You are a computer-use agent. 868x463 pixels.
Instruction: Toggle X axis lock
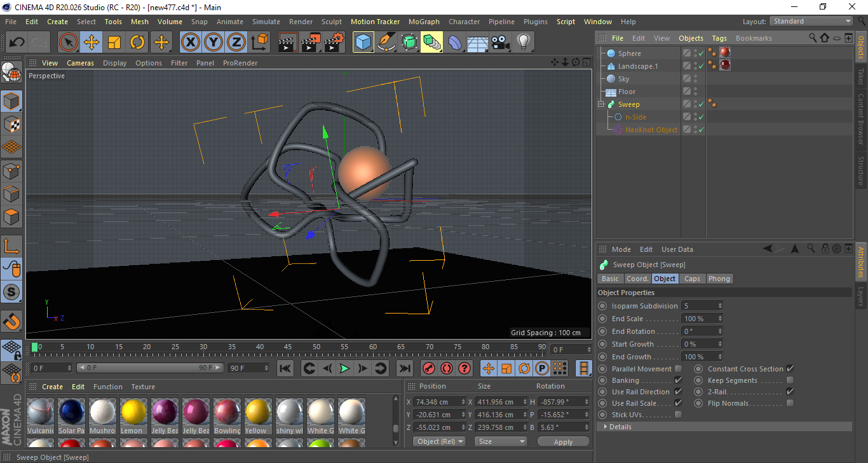click(190, 43)
